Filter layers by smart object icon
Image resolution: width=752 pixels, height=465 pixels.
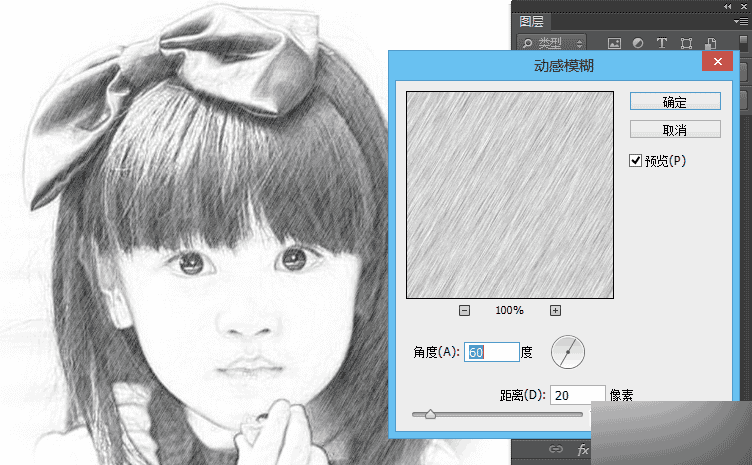click(x=710, y=43)
